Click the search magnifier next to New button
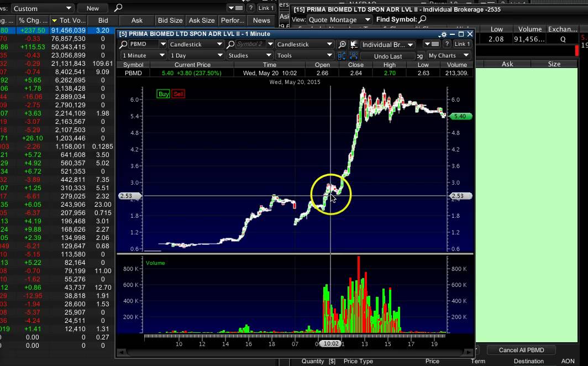The width and height of the screenshot is (588, 366). [118, 8]
